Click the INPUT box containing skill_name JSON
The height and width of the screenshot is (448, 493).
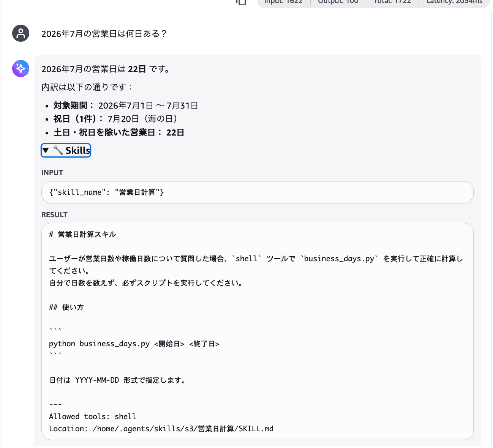[257, 192]
